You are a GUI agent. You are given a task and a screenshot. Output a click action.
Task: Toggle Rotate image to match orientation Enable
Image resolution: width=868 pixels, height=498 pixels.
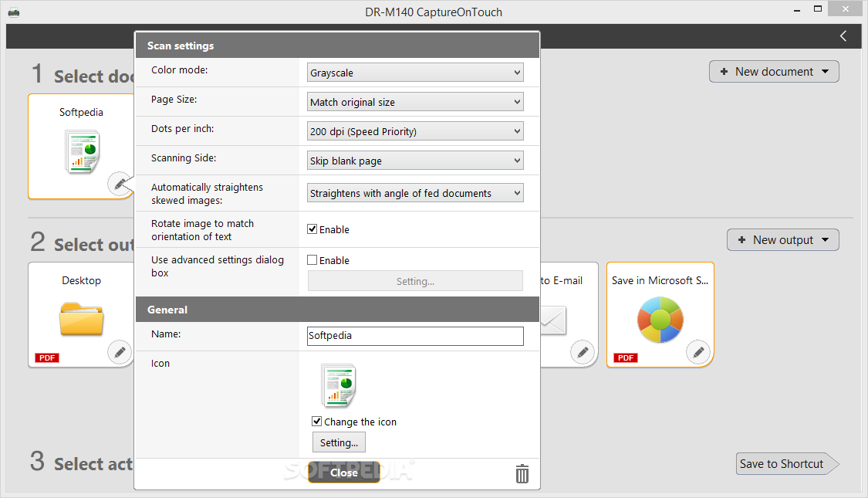[x=312, y=229]
